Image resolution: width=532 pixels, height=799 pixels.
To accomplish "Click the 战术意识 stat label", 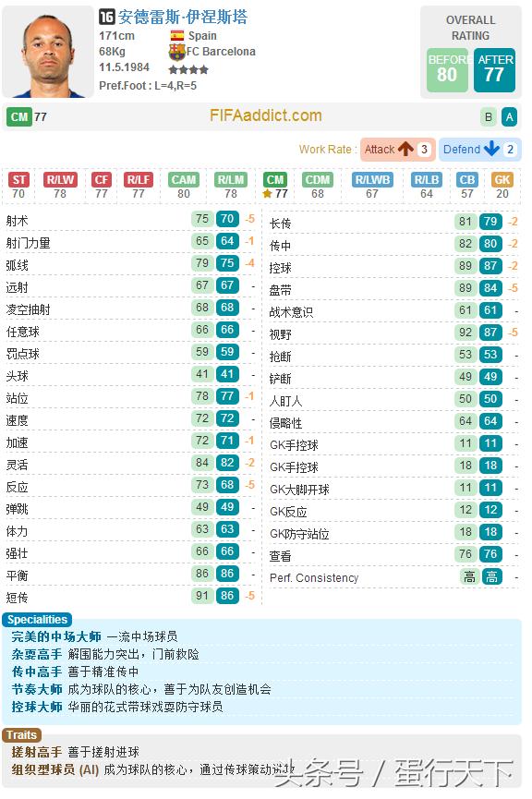I will 291,312.
